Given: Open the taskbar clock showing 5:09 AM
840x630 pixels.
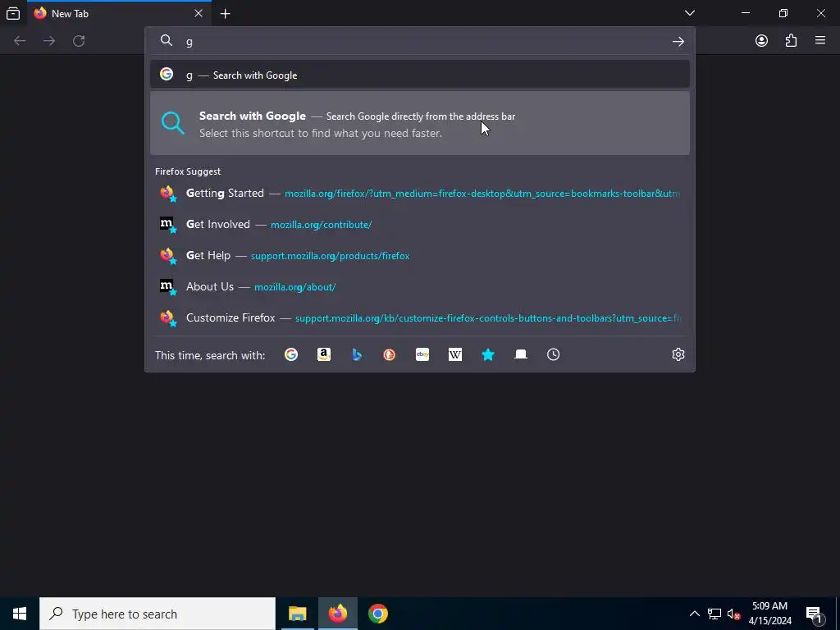Looking at the screenshot, I should coord(769,614).
